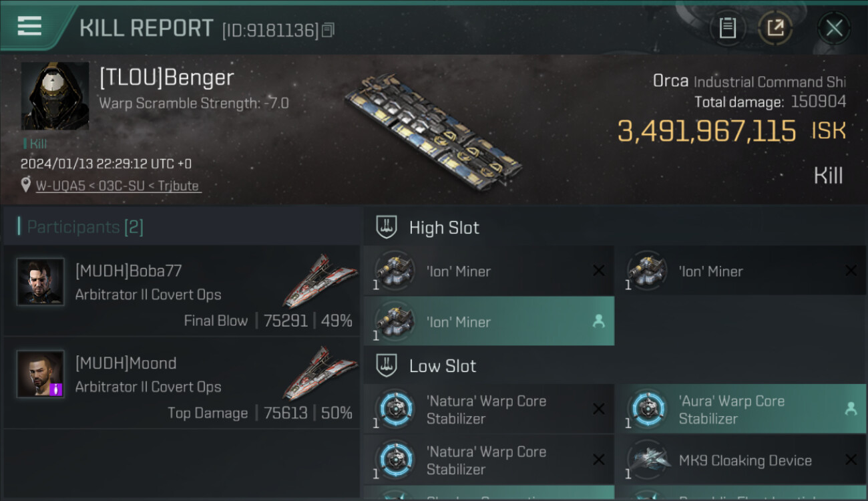Image resolution: width=868 pixels, height=501 pixels.
Task: Copy the kill report ID
Action: pos(328,30)
